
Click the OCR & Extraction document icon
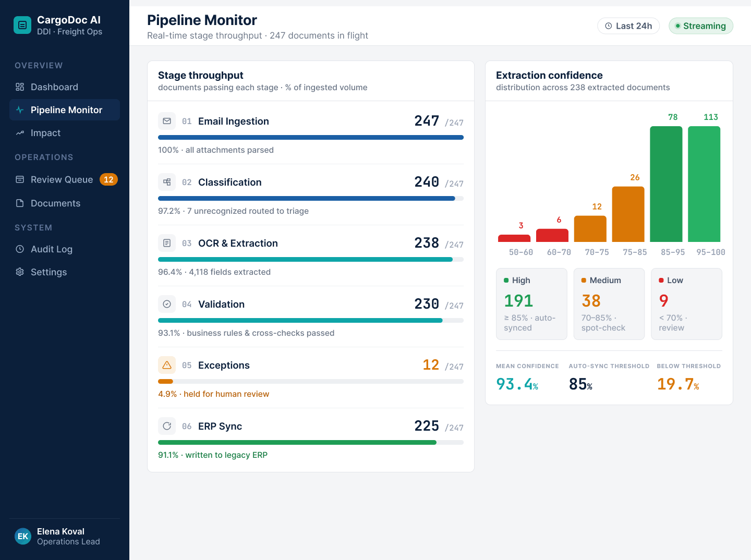(x=167, y=243)
